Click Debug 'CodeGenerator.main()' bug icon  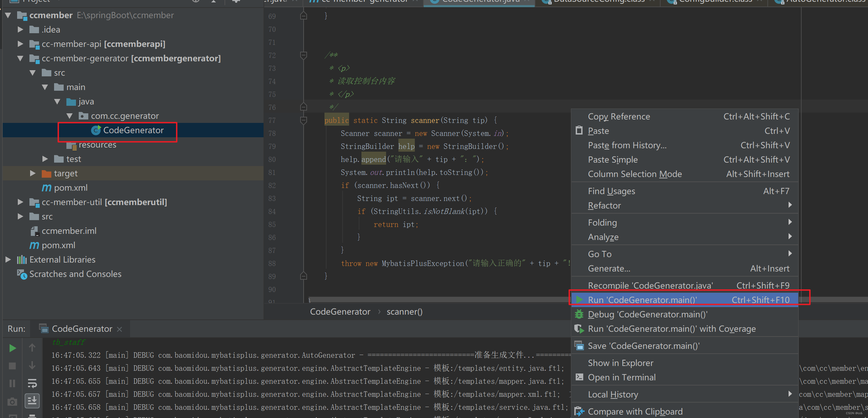[x=579, y=314]
